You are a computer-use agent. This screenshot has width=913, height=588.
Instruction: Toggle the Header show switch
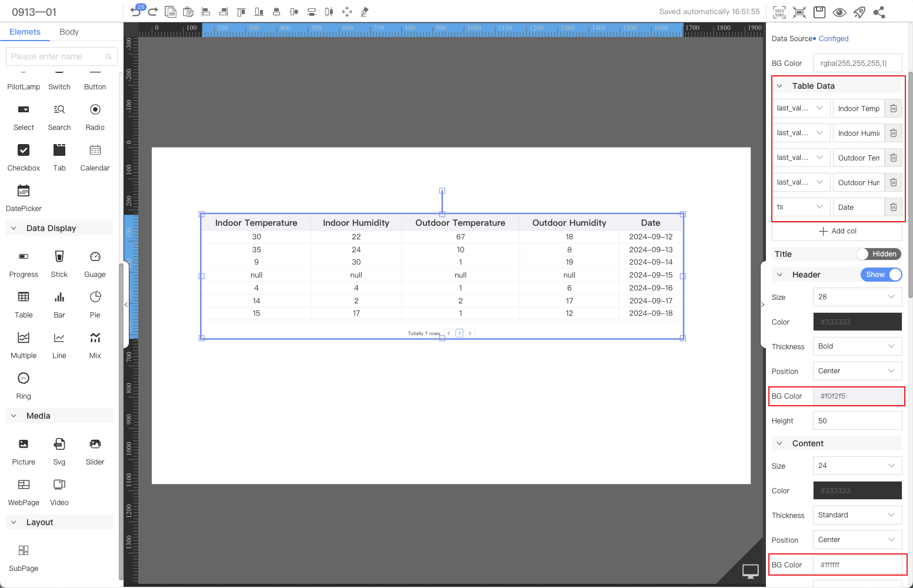881,275
